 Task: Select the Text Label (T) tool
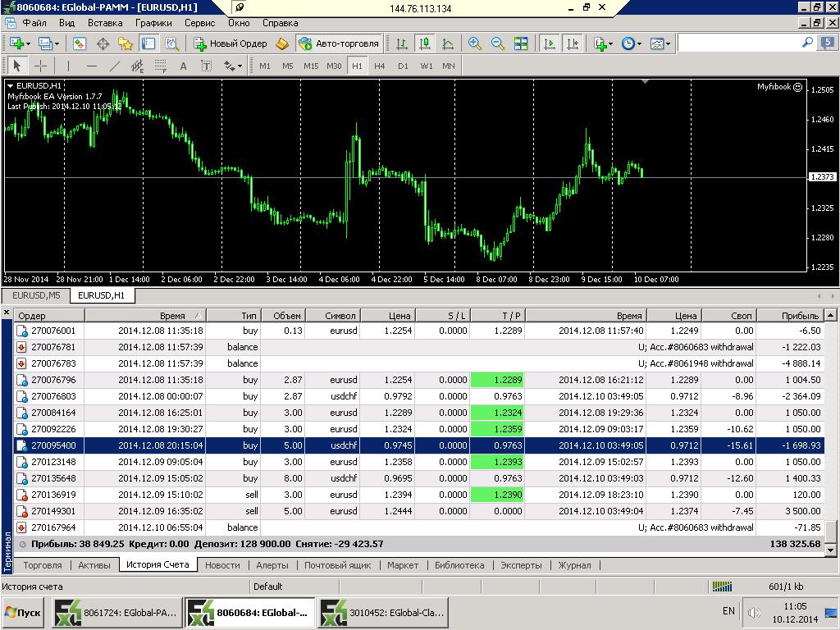206,66
